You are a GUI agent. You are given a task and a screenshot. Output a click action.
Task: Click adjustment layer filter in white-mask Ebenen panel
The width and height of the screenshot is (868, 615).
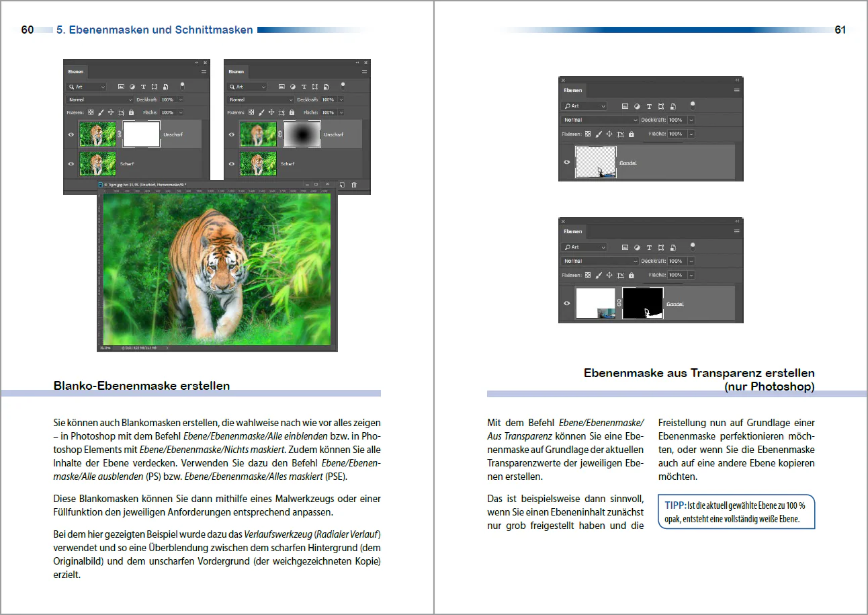(x=132, y=87)
